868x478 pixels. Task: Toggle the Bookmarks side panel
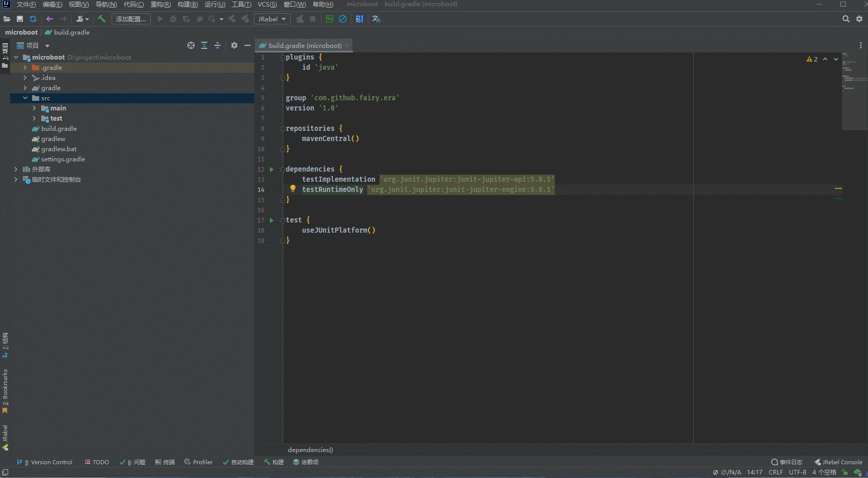[5, 391]
